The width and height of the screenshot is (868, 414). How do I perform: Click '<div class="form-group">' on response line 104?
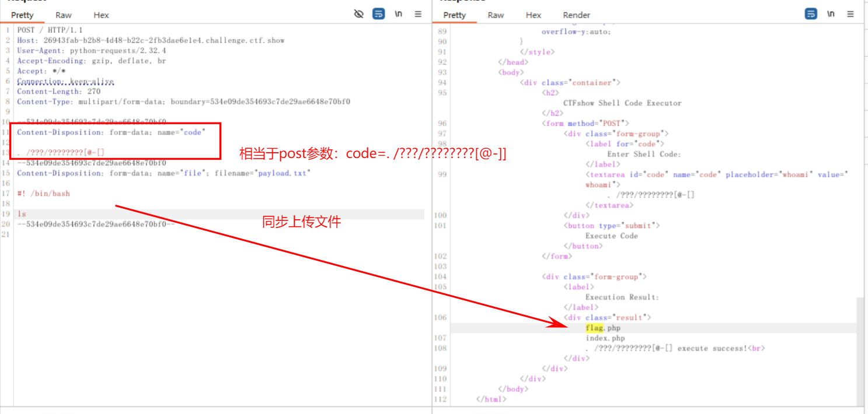pos(594,276)
